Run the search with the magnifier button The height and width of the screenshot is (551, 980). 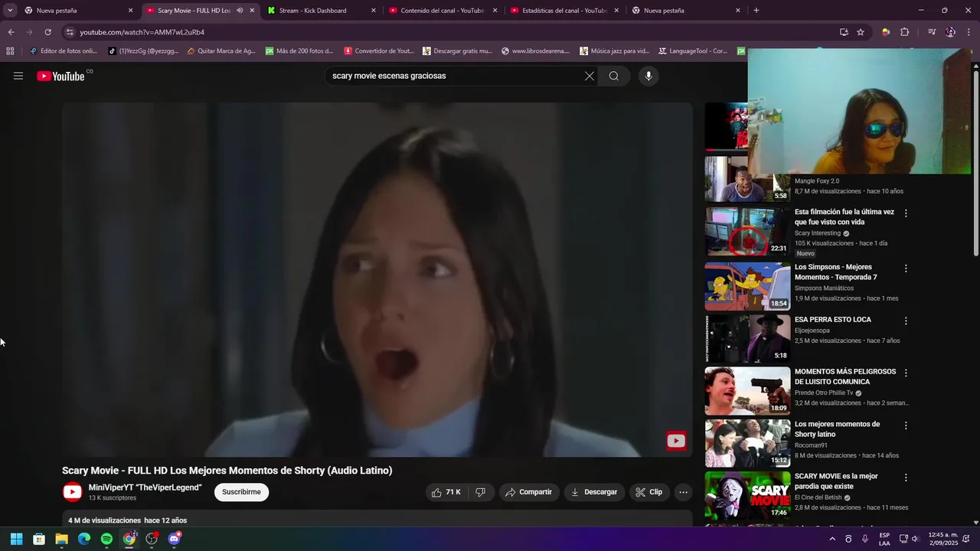click(x=614, y=76)
